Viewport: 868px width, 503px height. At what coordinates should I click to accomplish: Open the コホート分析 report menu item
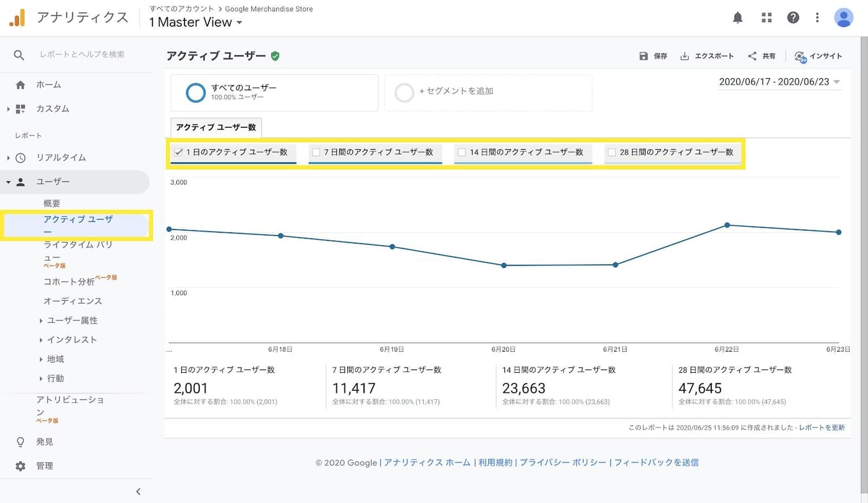pyautogui.click(x=69, y=282)
